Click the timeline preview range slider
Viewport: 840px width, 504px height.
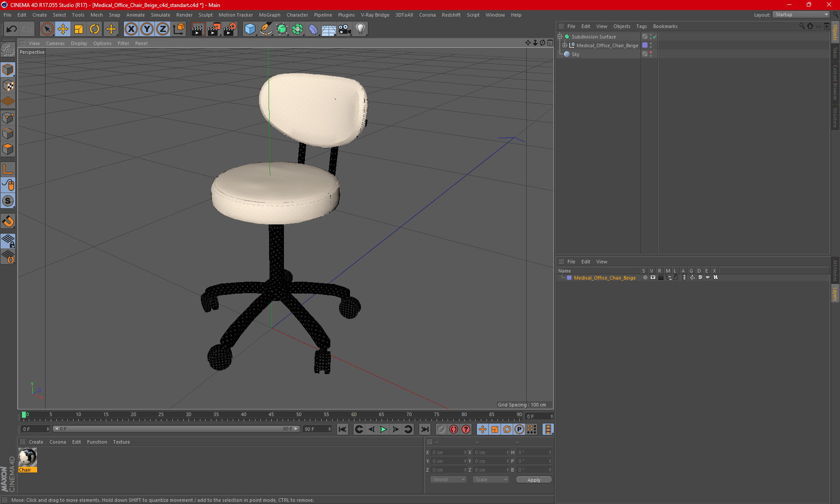[x=176, y=429]
